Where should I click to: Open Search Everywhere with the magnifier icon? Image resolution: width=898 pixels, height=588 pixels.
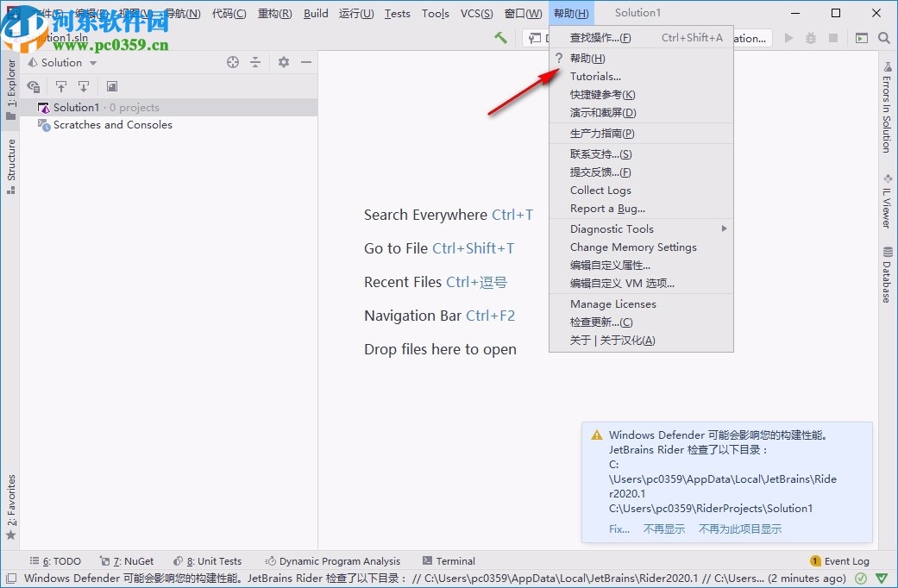click(x=884, y=37)
